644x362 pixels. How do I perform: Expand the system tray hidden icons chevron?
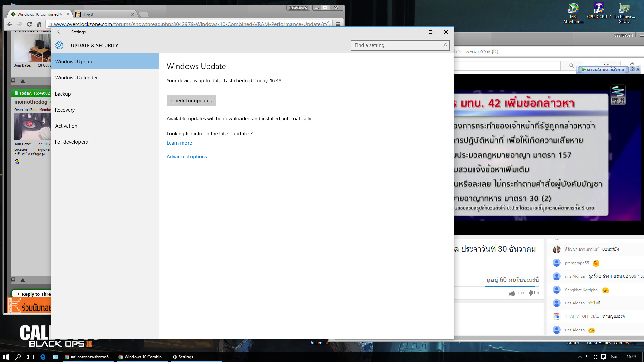pos(579,357)
